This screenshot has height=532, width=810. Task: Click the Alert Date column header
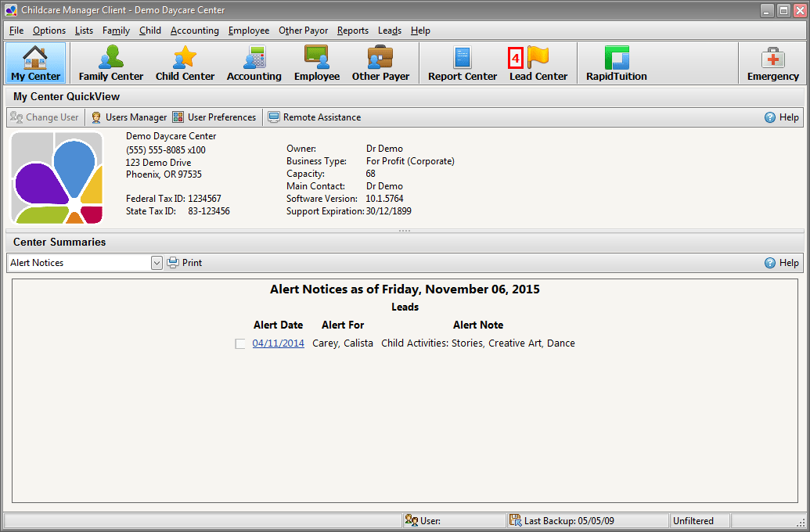pos(278,325)
